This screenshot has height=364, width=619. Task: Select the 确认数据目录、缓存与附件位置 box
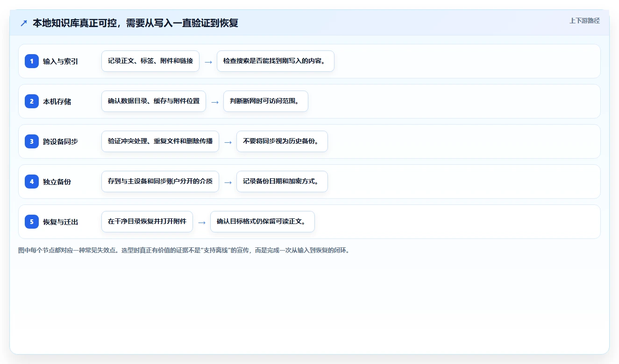[154, 101]
